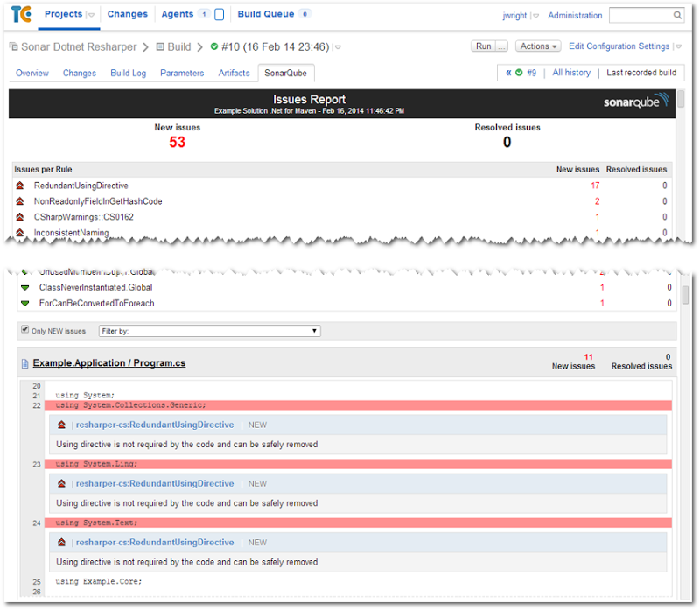Click green arrow icon beside ClassNeverInstantiated.Global

(25, 288)
